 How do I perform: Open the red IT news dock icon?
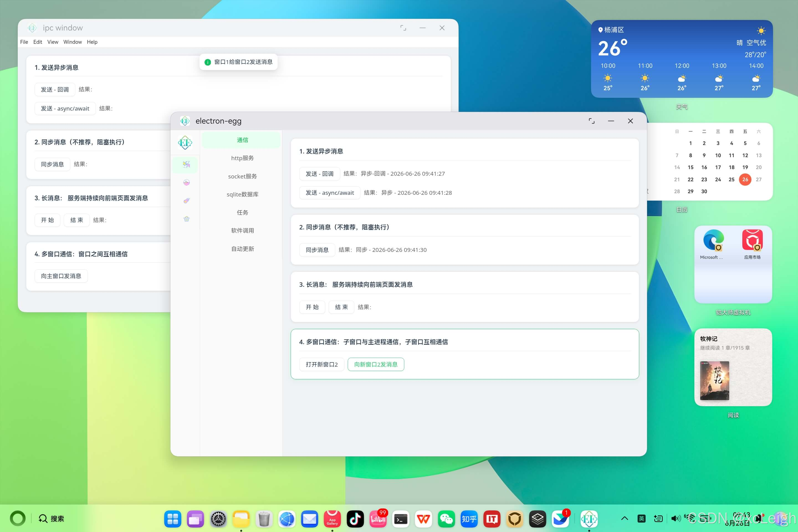pos(492,519)
